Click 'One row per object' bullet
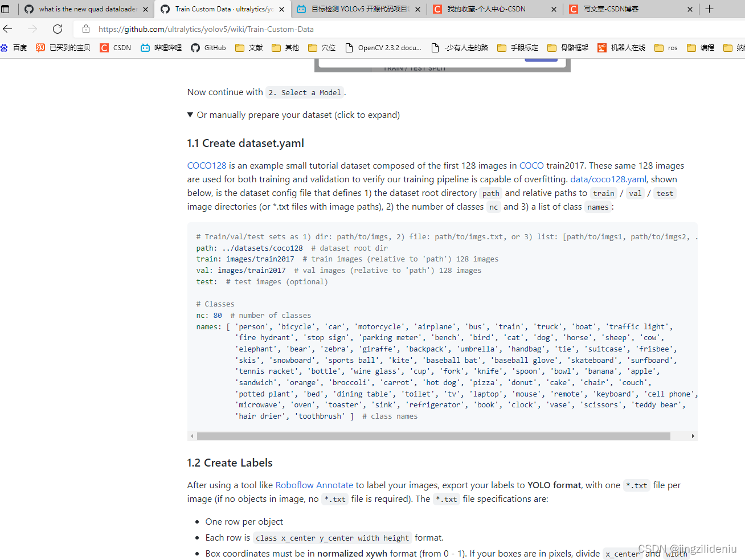745x560 pixels. (x=244, y=522)
